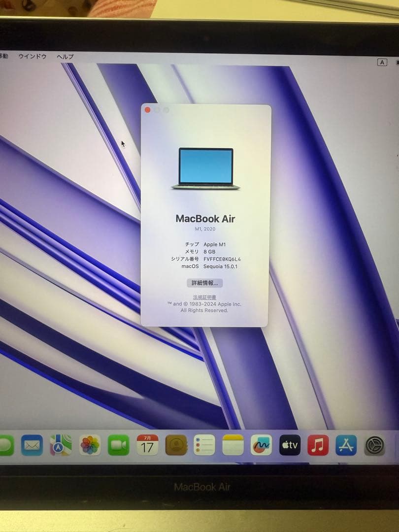Open the Reminders app
The height and width of the screenshot is (532, 399).
pos(204,446)
